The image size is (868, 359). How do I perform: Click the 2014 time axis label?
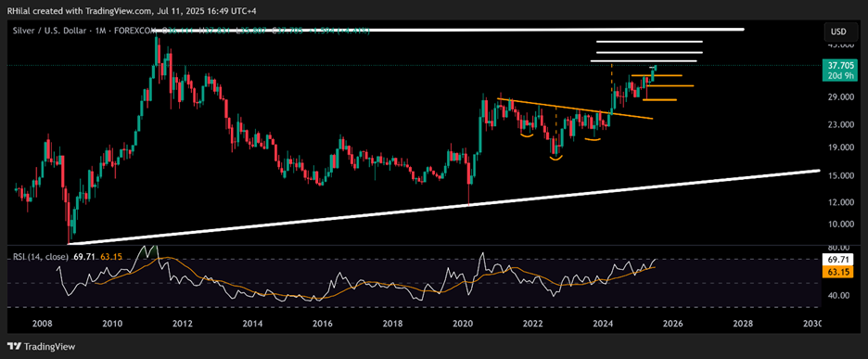253,323
